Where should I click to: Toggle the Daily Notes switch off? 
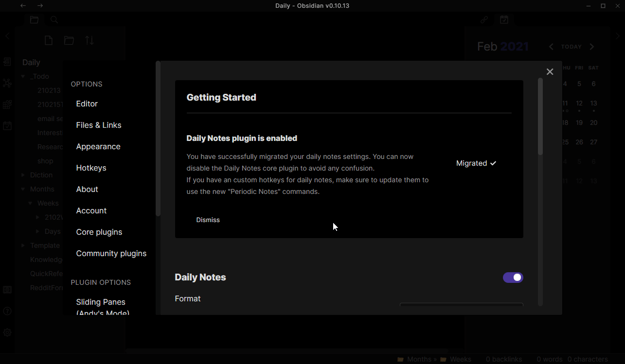[513, 277]
